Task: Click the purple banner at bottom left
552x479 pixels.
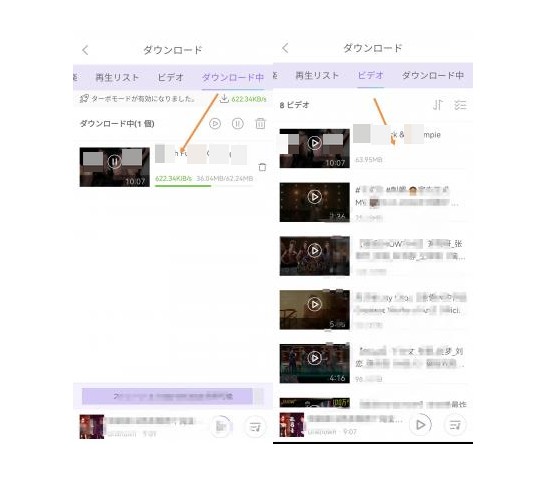Action: [x=167, y=396]
